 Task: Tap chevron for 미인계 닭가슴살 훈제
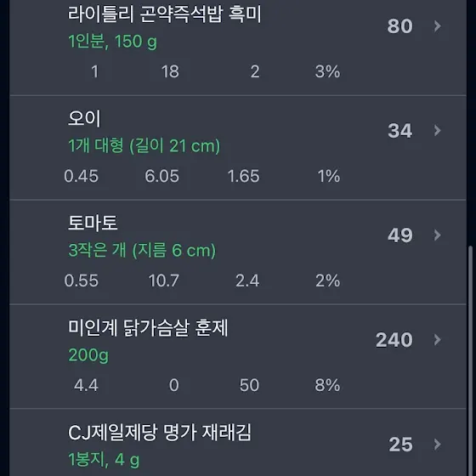[437, 340]
